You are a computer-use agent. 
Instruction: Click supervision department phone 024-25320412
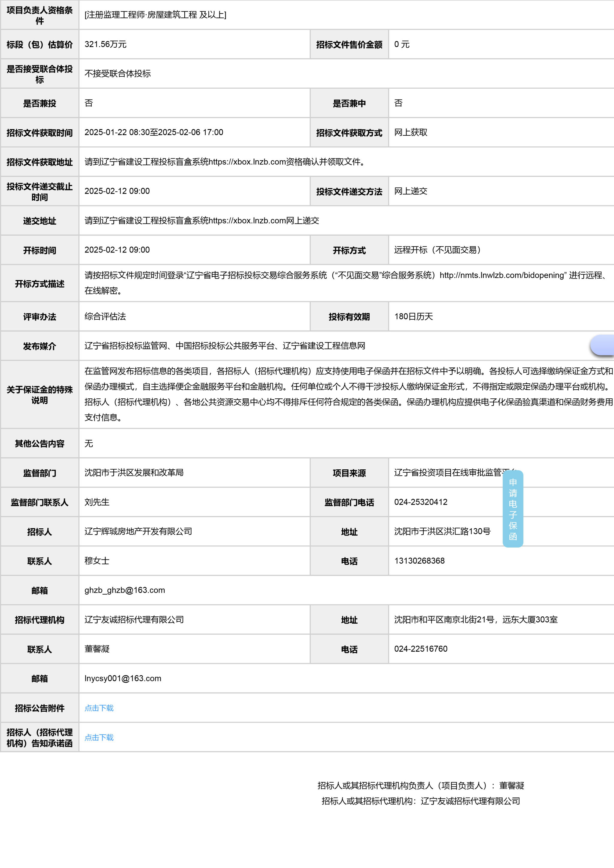coord(420,502)
